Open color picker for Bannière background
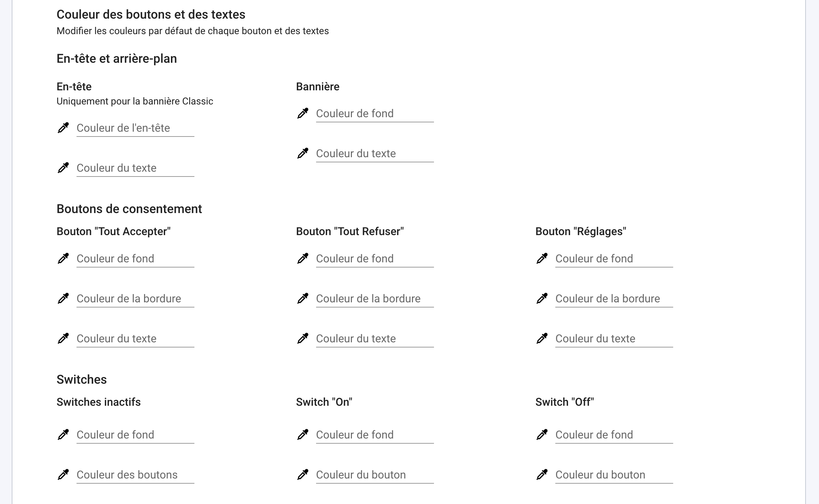This screenshot has width=819, height=504. pyautogui.click(x=303, y=113)
